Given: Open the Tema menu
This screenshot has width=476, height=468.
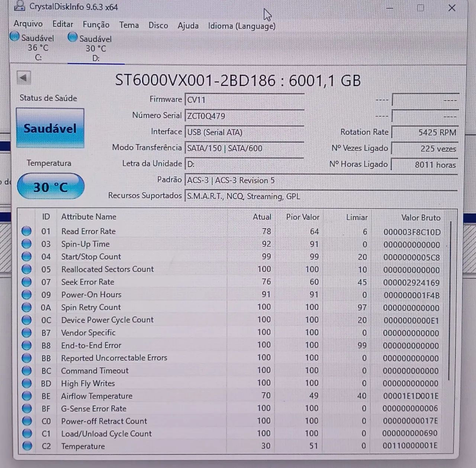Looking at the screenshot, I should [129, 25].
